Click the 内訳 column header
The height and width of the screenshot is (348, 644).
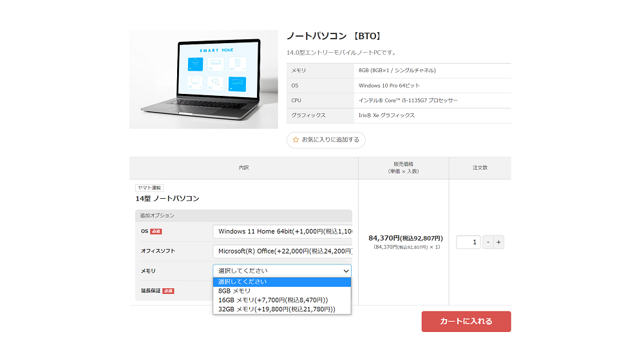[243, 168]
